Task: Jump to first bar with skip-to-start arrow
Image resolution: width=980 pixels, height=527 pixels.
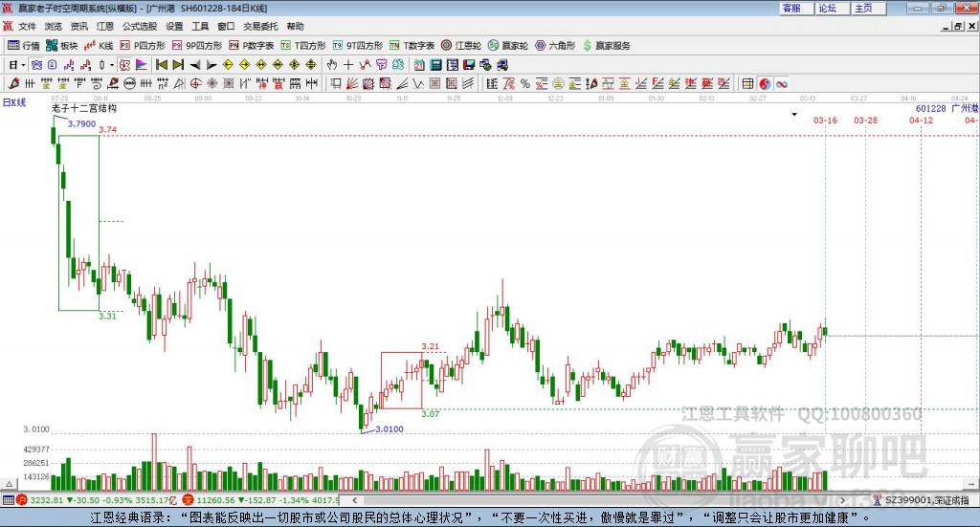Action: pyautogui.click(x=161, y=65)
